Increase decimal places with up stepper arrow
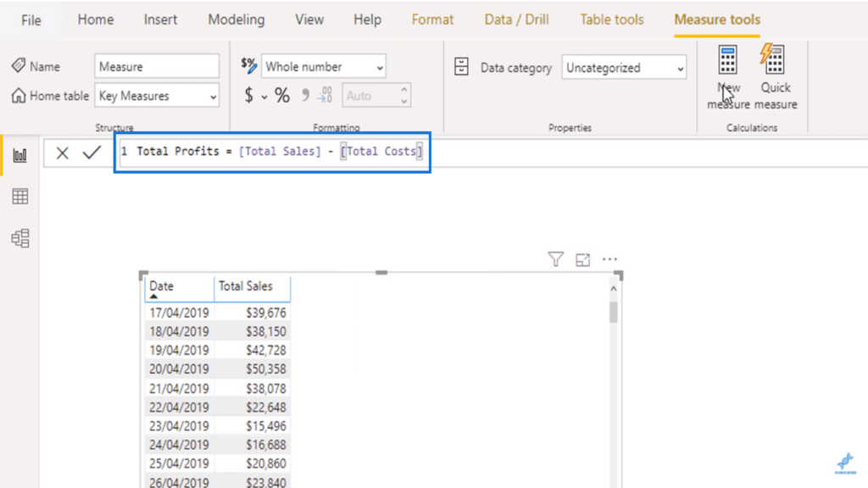The image size is (868, 488). pyautogui.click(x=404, y=90)
